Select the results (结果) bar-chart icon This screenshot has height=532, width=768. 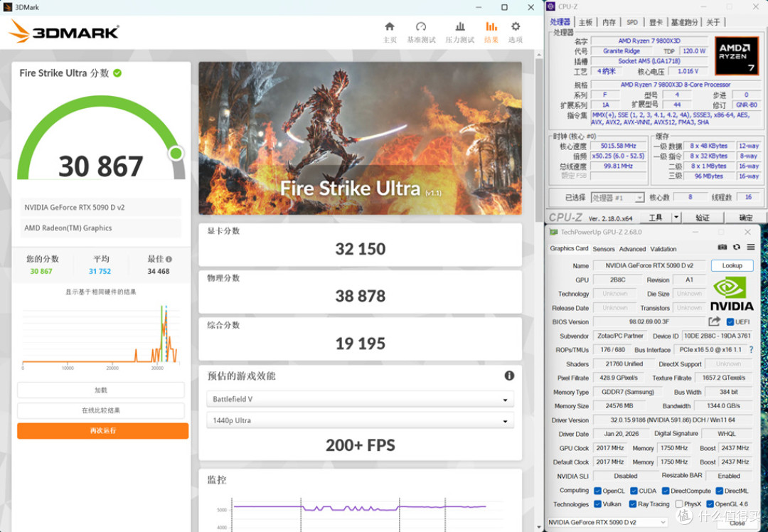491,27
